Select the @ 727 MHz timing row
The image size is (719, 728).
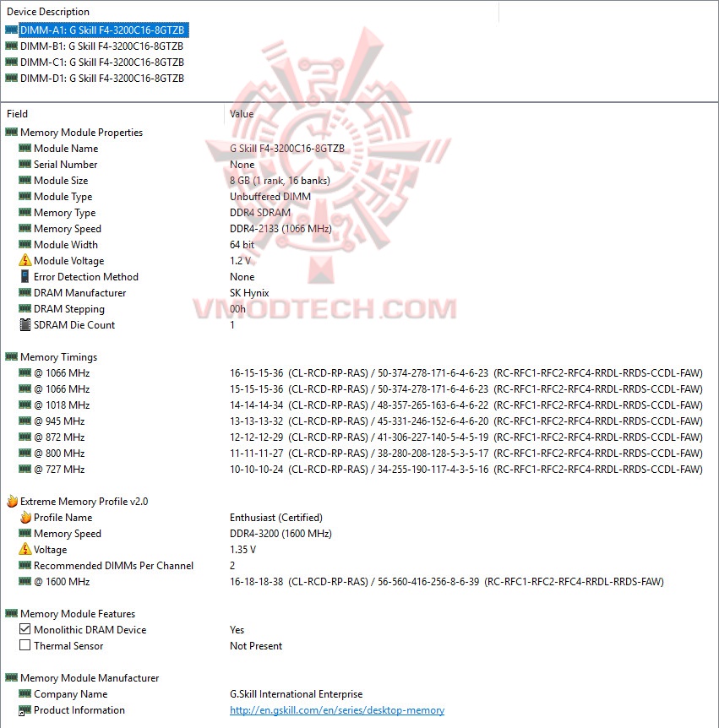(361, 470)
